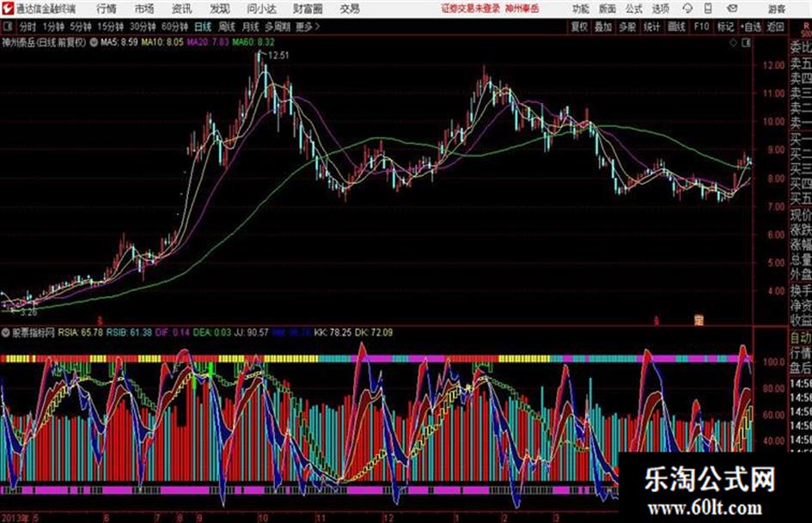The image size is (812, 523).
Task: Click the 自动 button in right panel
Action: point(801,338)
